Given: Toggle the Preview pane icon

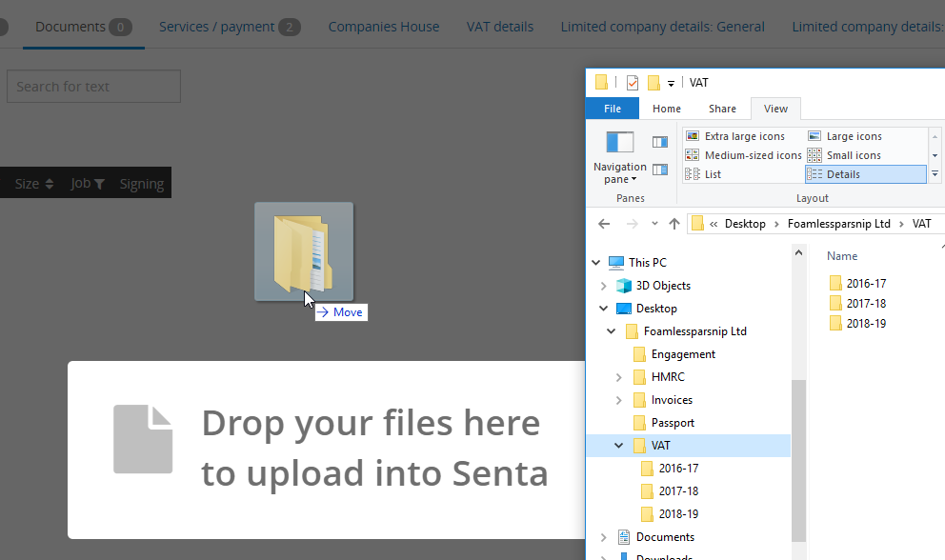Looking at the screenshot, I should (660, 142).
